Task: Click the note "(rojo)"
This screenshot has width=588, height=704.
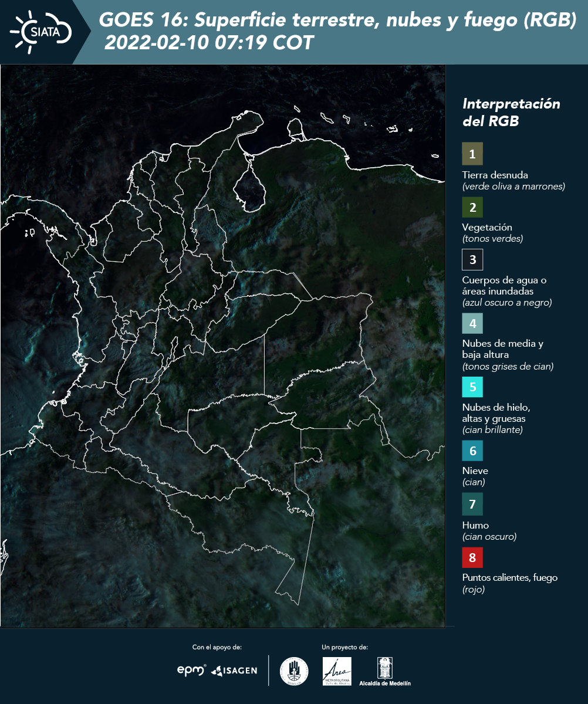Action: coord(474,590)
